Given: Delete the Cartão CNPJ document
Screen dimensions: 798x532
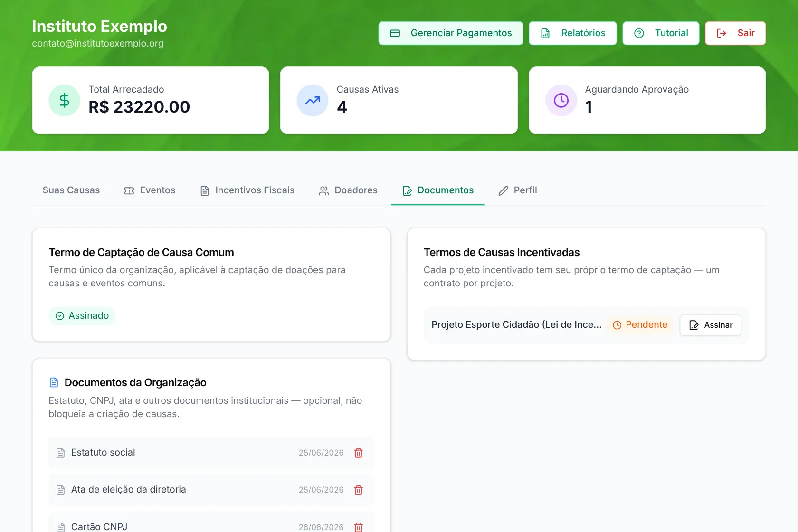Looking at the screenshot, I should click(359, 527).
